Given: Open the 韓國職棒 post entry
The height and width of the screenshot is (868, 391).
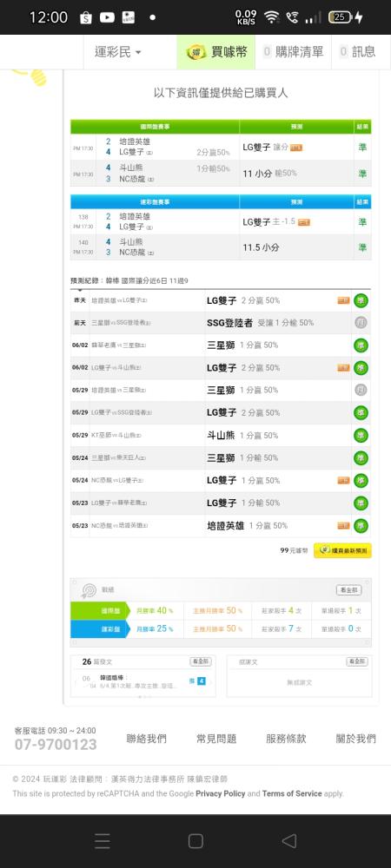Looking at the screenshot, I should [x=142, y=681].
